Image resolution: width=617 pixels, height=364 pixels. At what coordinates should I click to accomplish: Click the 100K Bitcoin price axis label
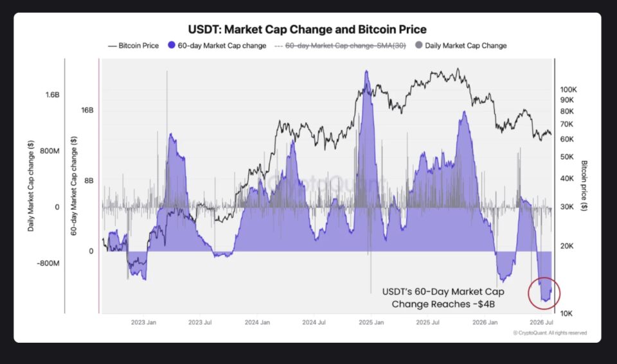[568, 90]
